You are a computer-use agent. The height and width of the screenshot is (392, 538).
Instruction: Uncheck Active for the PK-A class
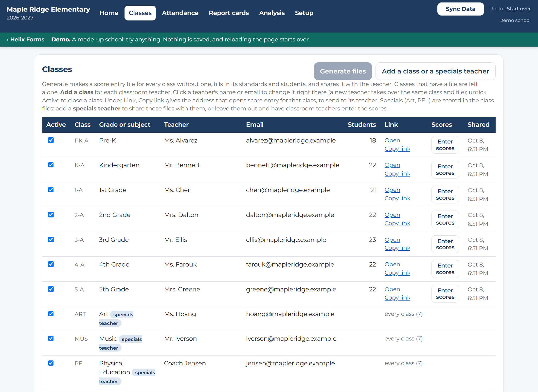[51, 140]
